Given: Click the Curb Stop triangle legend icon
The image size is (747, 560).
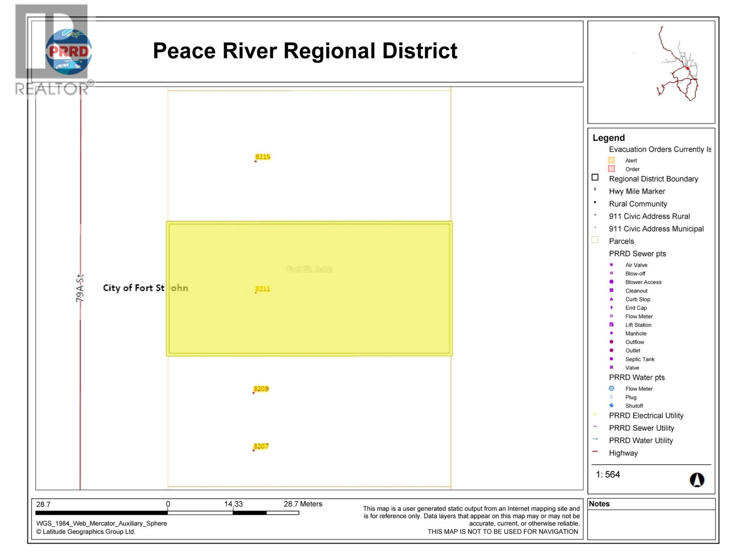Looking at the screenshot, I should click(x=611, y=299).
